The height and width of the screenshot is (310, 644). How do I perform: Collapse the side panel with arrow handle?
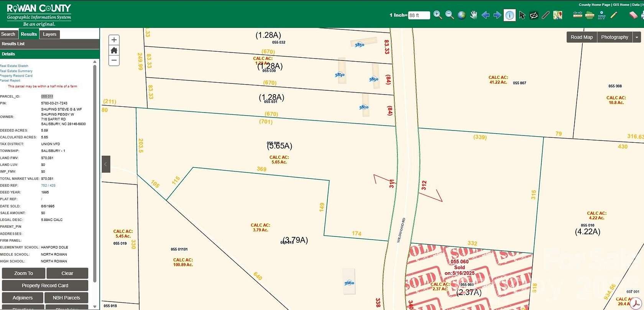[x=106, y=164]
